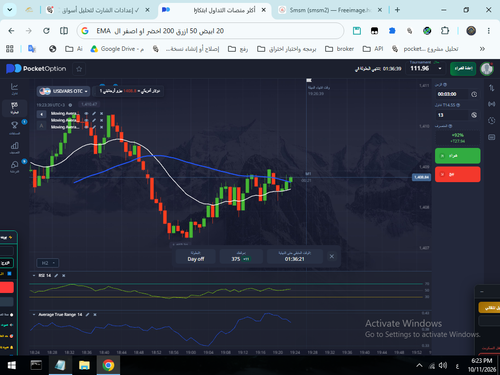Open the bar-chart market sidebar icon

click(x=14, y=147)
